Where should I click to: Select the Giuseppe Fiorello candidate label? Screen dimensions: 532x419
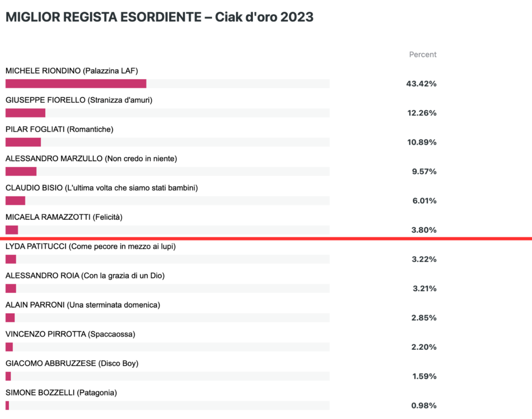coord(79,100)
